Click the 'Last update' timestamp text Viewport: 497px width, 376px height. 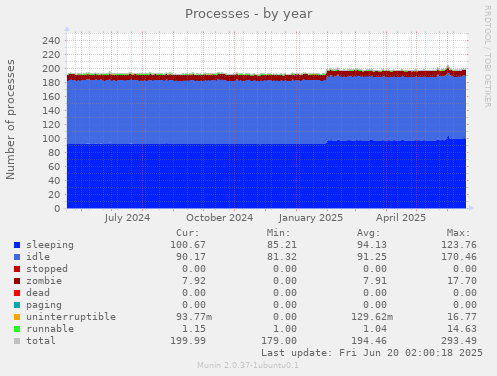pos(372,353)
